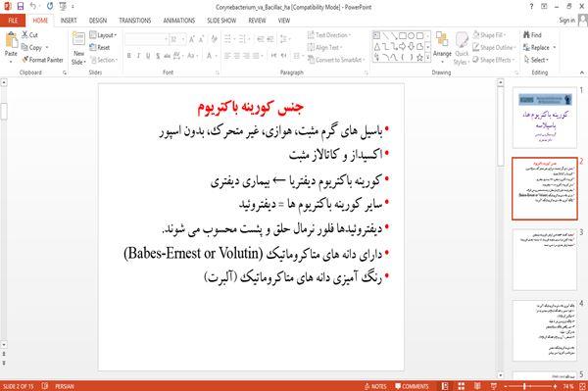Select the triangle shape in gallery

point(377,46)
